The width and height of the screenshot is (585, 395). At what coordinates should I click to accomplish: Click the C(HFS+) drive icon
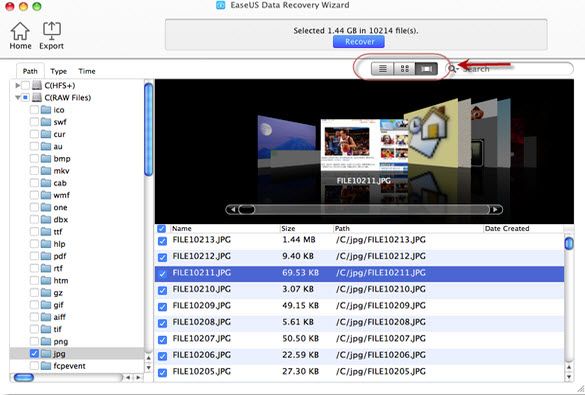37,85
